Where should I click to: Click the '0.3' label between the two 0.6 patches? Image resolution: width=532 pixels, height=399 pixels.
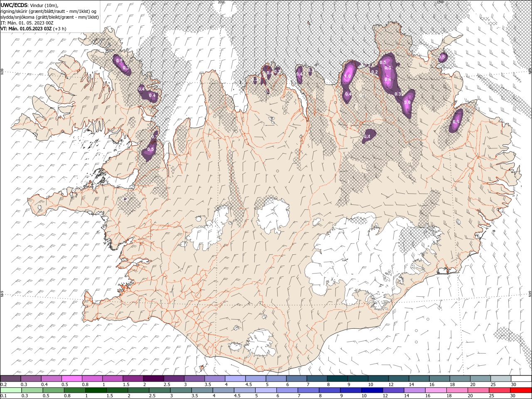pyautogui.click(x=398, y=94)
